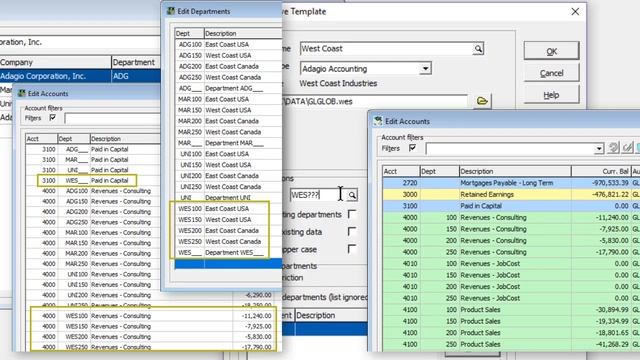Select Department MAR___ row
The width and height of the screenshot is (640, 360).
tap(229, 143)
